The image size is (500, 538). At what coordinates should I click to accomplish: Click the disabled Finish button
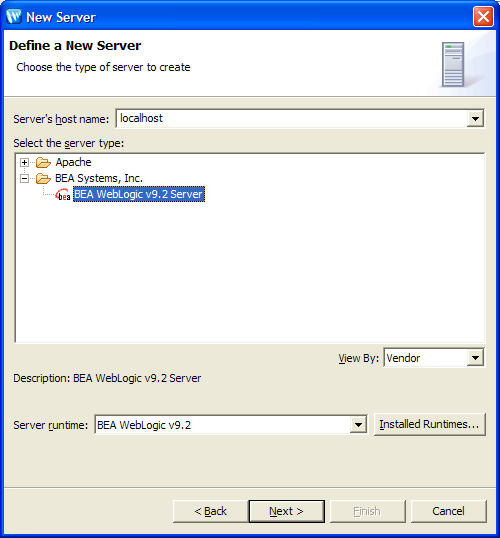point(368,511)
